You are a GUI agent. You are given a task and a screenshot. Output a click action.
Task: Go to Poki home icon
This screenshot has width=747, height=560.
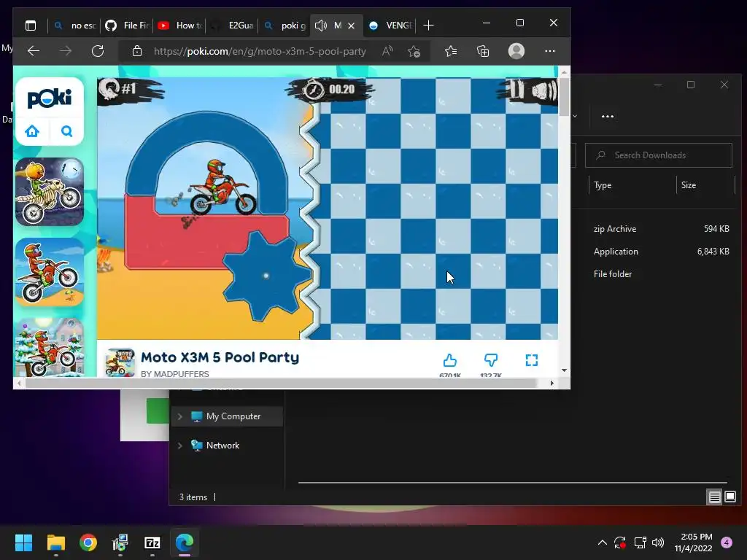[32, 131]
